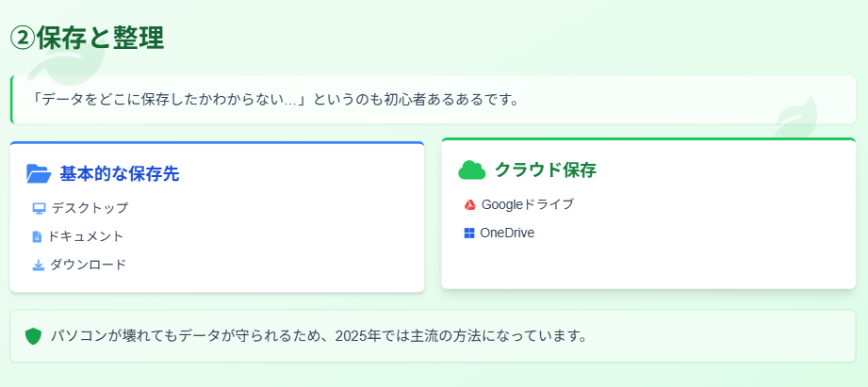
Task: Click the download arrow icon
Action: pos(39,265)
